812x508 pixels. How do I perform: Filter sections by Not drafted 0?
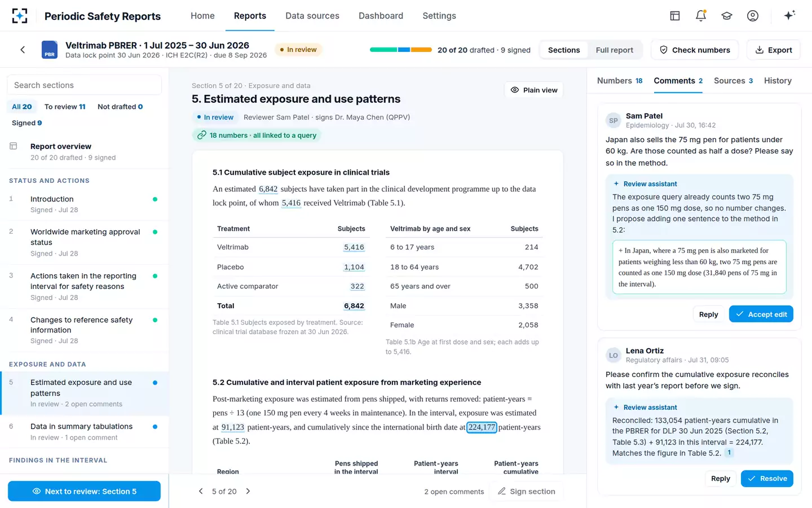pyautogui.click(x=120, y=107)
